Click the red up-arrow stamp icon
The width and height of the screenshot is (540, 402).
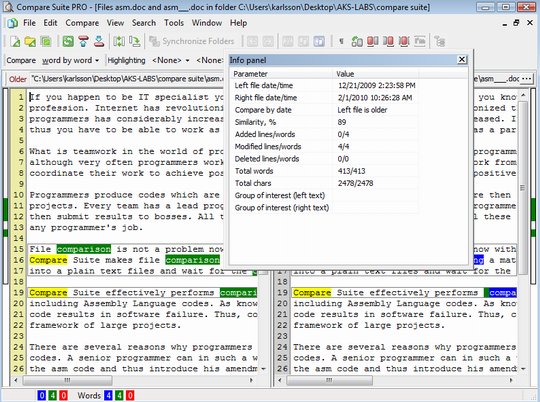tap(83, 41)
